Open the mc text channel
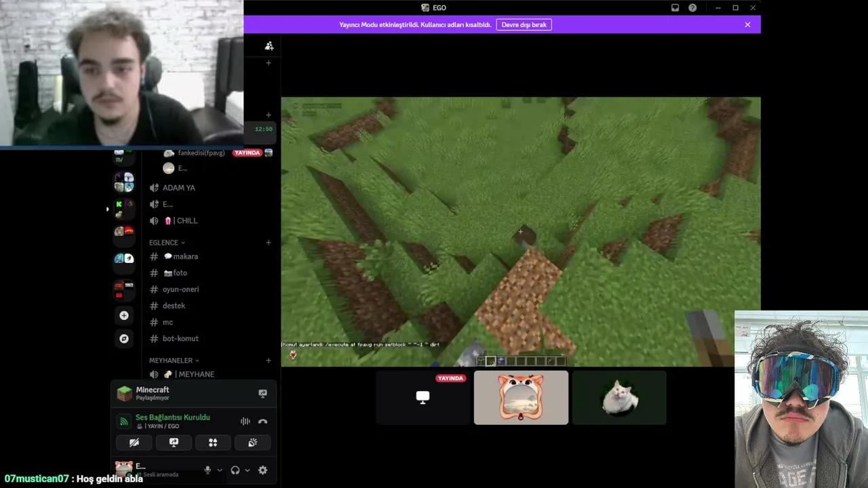Viewport: 868px width, 488px height. [x=210, y=322]
